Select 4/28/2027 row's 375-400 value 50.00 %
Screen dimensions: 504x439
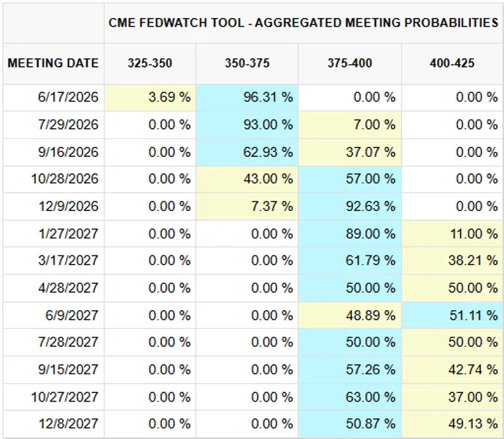tap(350, 288)
